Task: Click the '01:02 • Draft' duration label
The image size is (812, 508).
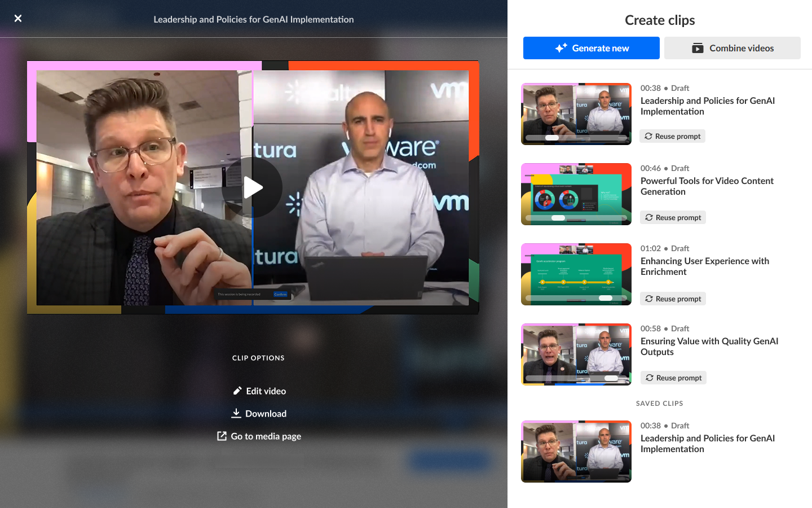Action: [x=665, y=248]
